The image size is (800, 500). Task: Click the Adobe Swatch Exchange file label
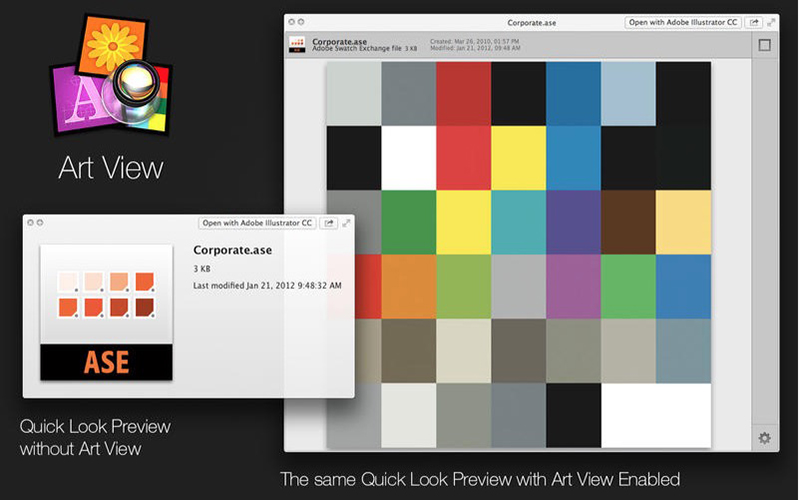coord(357,48)
